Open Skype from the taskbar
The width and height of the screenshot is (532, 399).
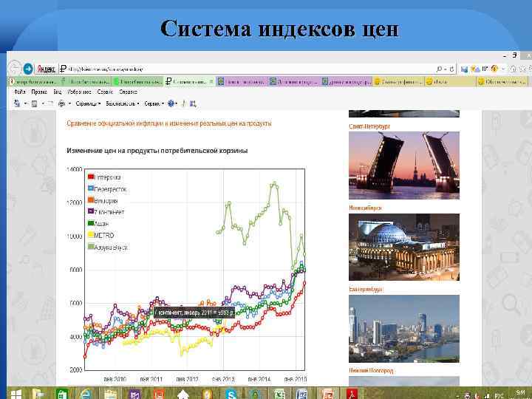(x=231, y=394)
